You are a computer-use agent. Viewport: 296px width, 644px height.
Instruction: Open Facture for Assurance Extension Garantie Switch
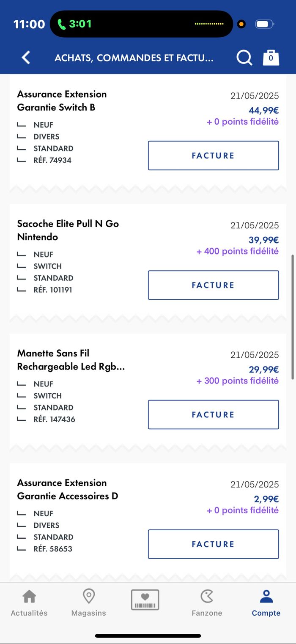click(213, 156)
